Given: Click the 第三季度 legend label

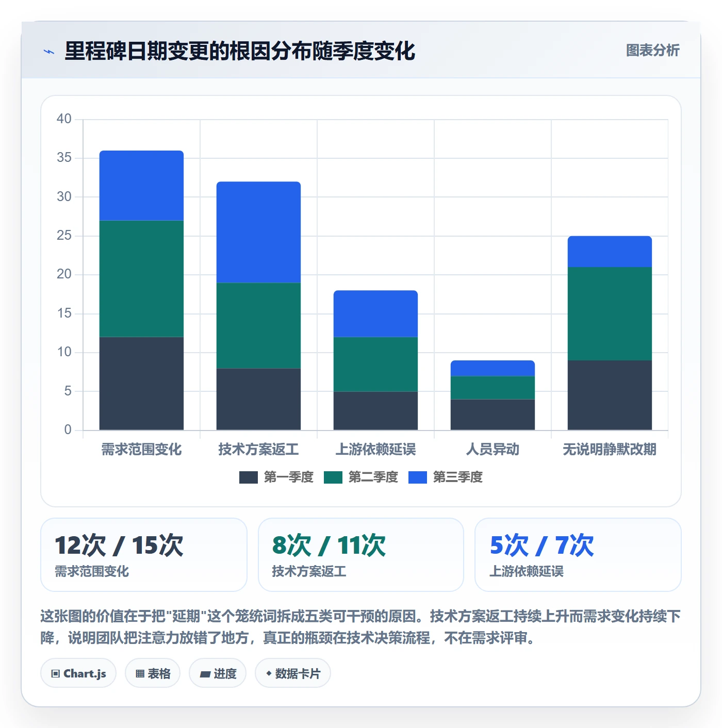Looking at the screenshot, I should coord(458,477).
